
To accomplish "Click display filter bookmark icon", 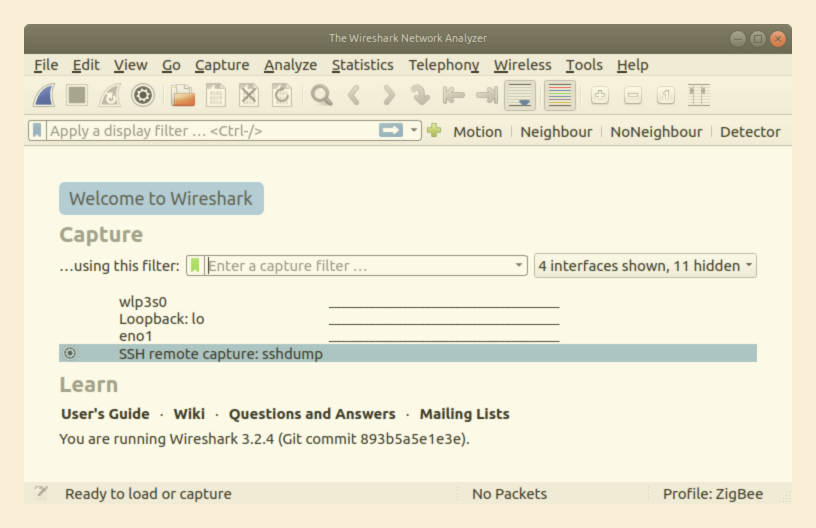I will point(37,131).
